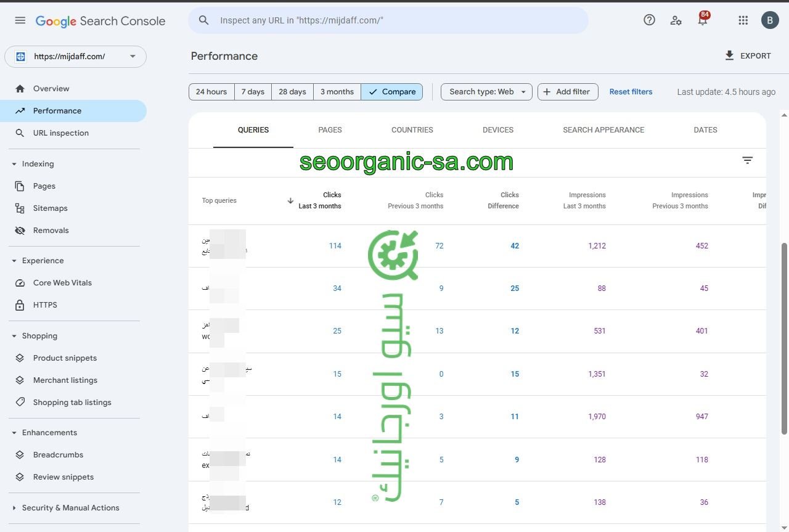Screen dimensions: 789x532
Task: Click the Reset filters link
Action: 631,92
